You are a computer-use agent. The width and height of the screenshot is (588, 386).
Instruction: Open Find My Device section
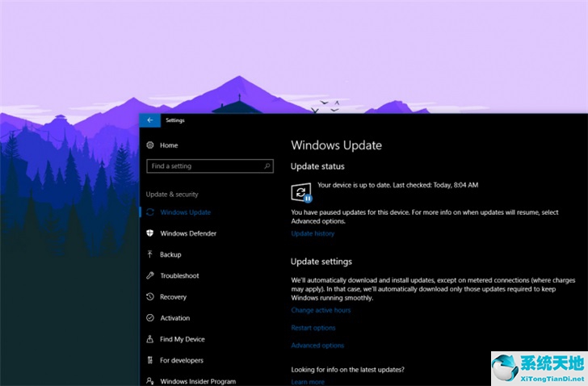coord(183,339)
